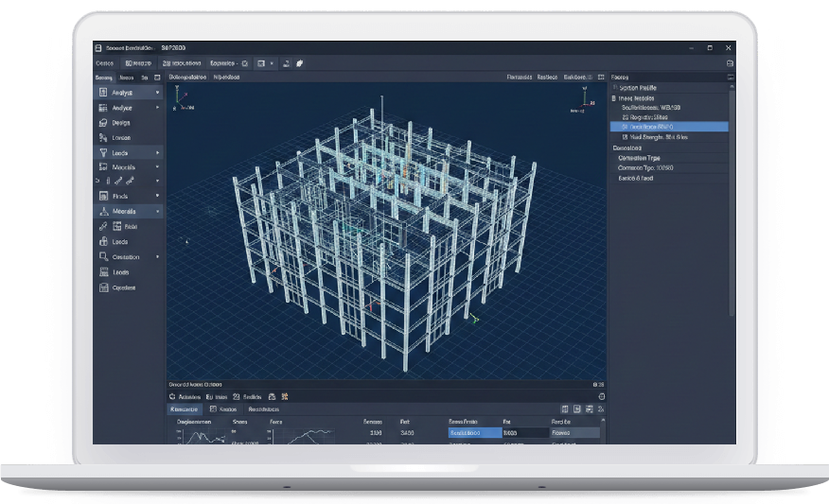Click the circular icon at the right end of the bottom toolbar
This screenshot has width=829, height=504.
click(601, 397)
